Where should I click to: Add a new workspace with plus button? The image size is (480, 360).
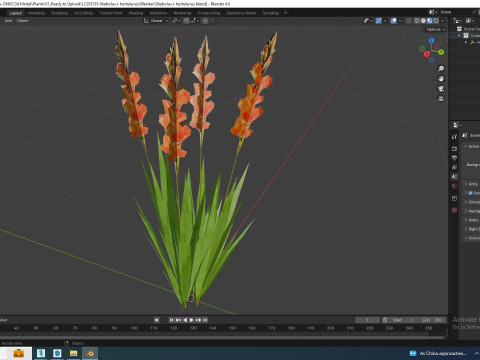tap(285, 13)
